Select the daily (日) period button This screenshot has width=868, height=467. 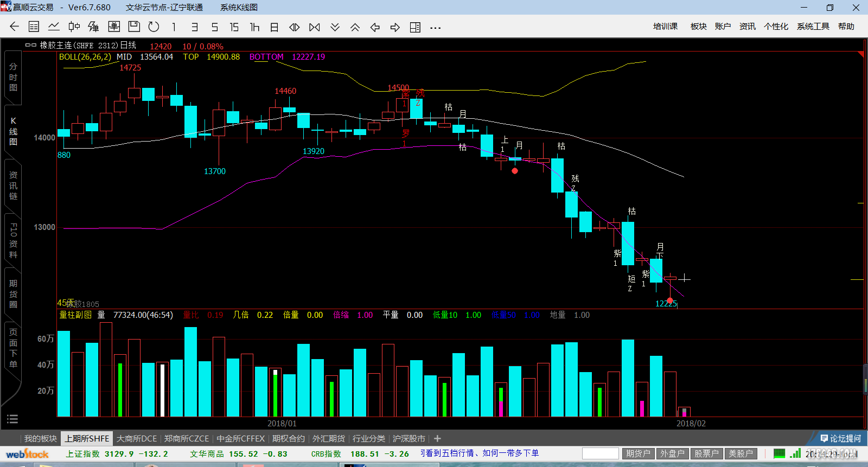point(275,27)
